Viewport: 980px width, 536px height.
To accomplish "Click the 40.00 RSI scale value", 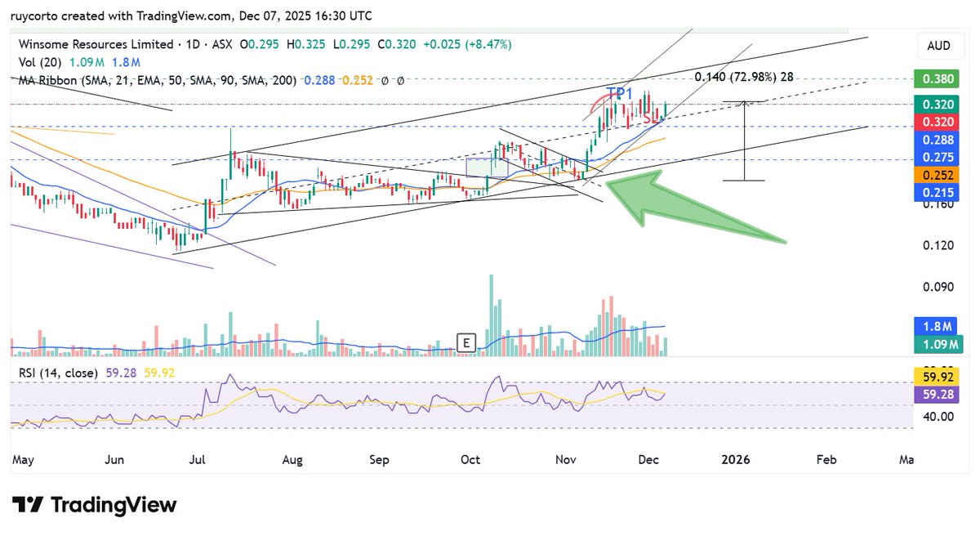I will tap(938, 416).
